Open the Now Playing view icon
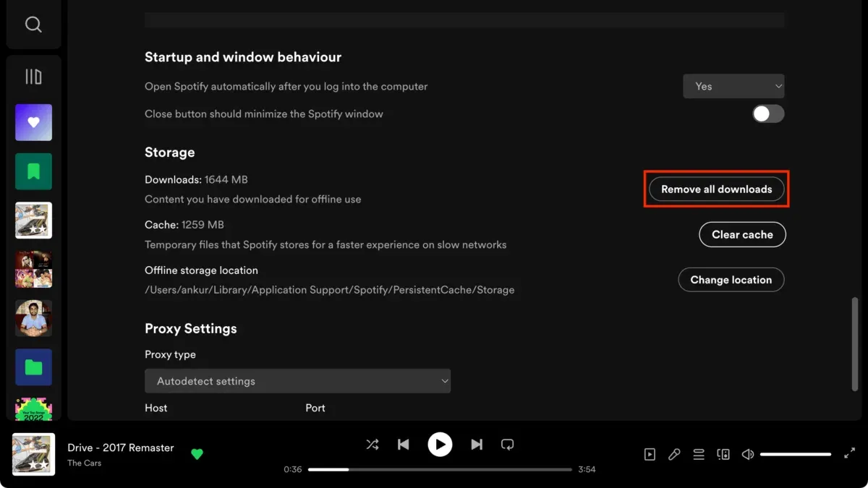The width and height of the screenshot is (868, 488). 650,454
